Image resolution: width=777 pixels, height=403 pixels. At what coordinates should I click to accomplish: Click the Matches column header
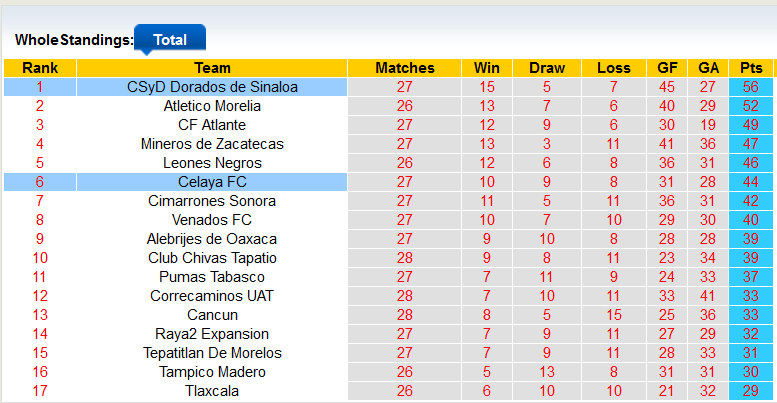tap(405, 68)
